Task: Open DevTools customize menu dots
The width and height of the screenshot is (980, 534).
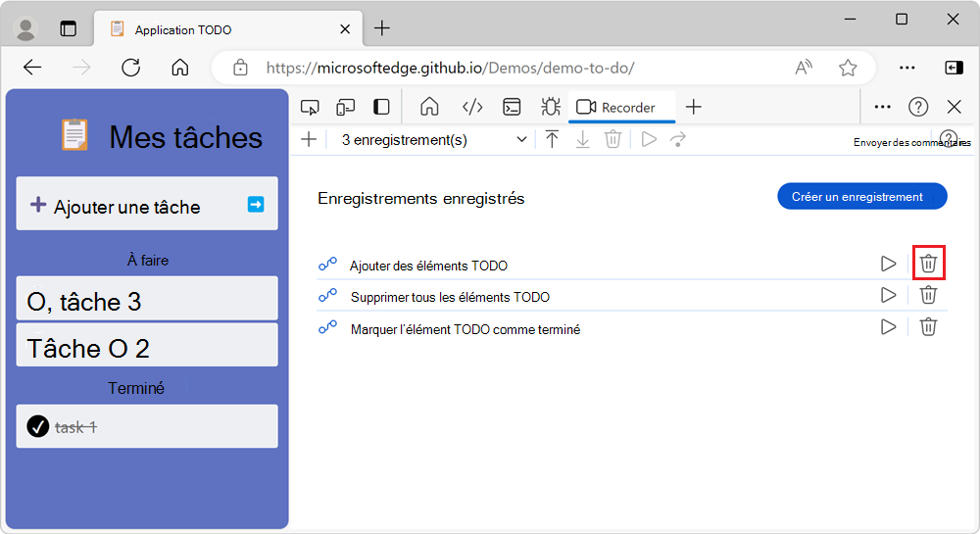Action: pyautogui.click(x=883, y=107)
